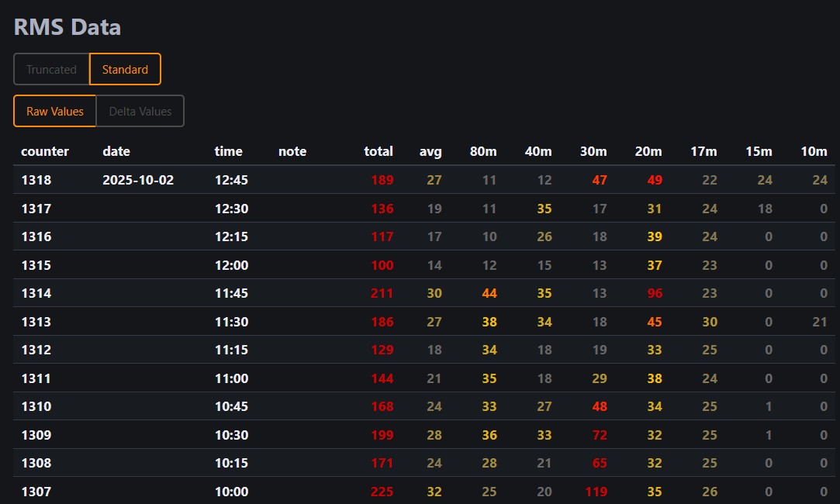Click the 80m band column header
This screenshot has width=840, height=504.
click(x=483, y=151)
